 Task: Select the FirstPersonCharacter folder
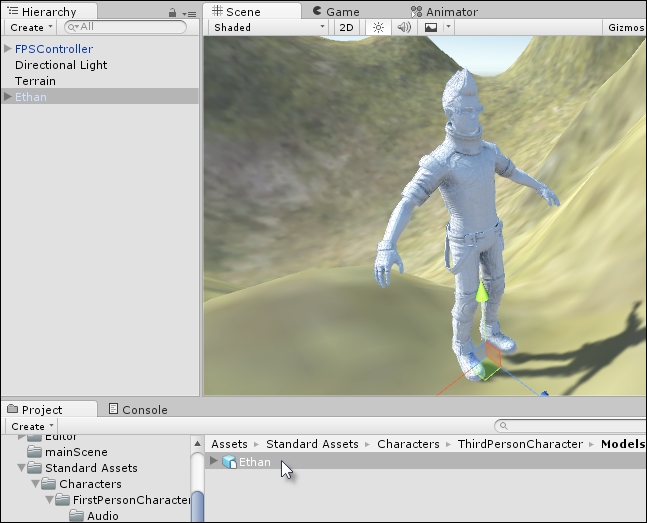[x=132, y=500]
